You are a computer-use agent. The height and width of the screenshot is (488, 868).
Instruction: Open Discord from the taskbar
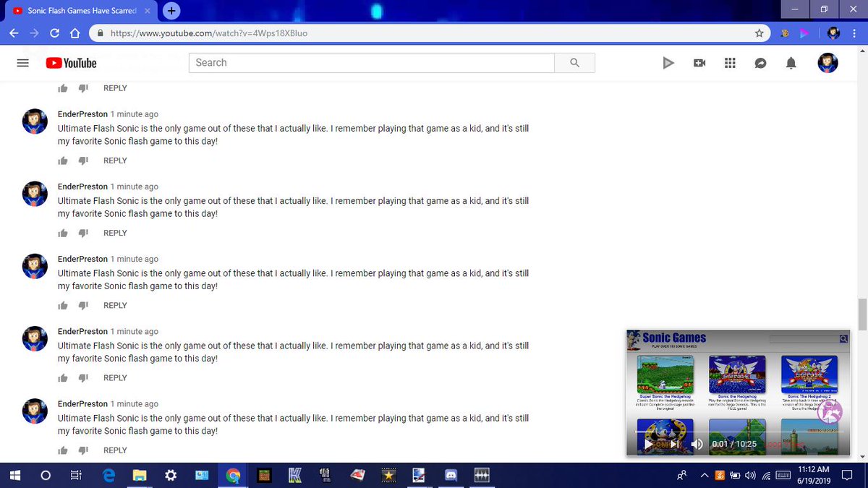451,475
